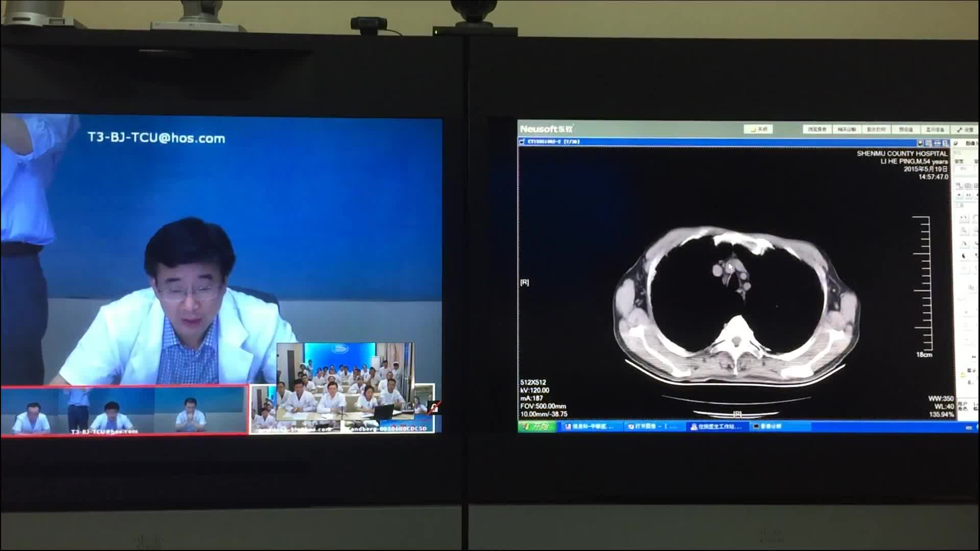Click the WL:40 window level value
980x551 pixels.
click(x=943, y=407)
